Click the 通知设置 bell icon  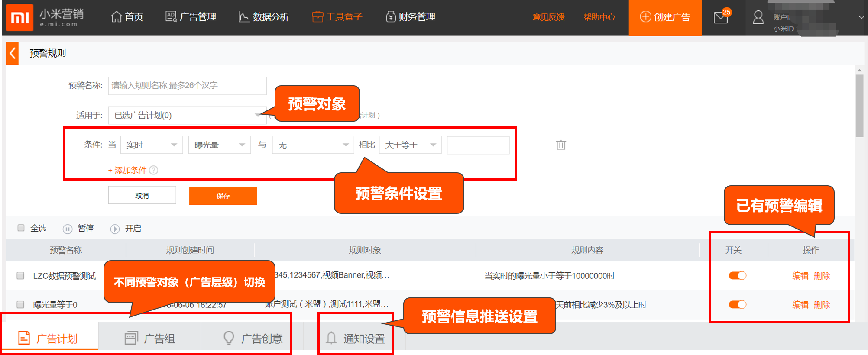[x=331, y=338]
